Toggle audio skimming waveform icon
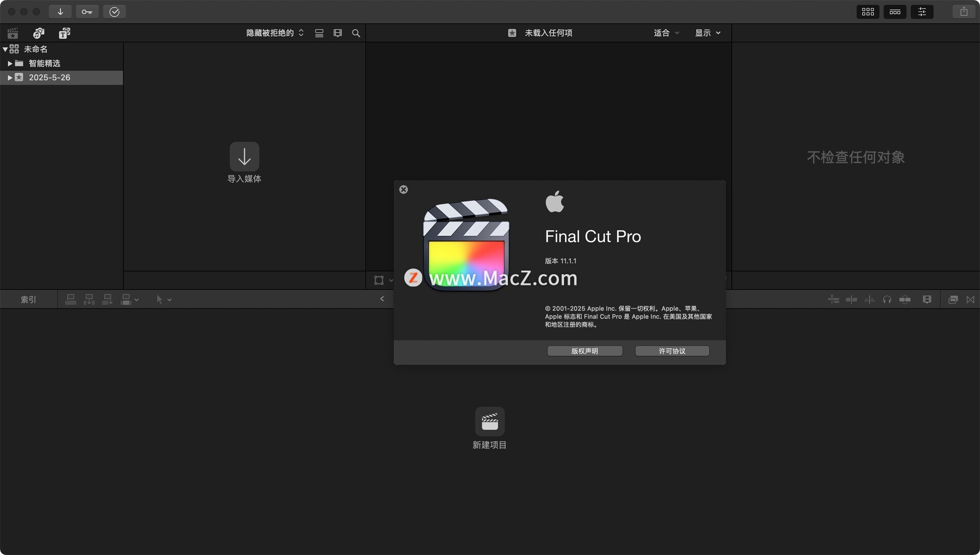Image resolution: width=980 pixels, height=555 pixels. point(869,300)
